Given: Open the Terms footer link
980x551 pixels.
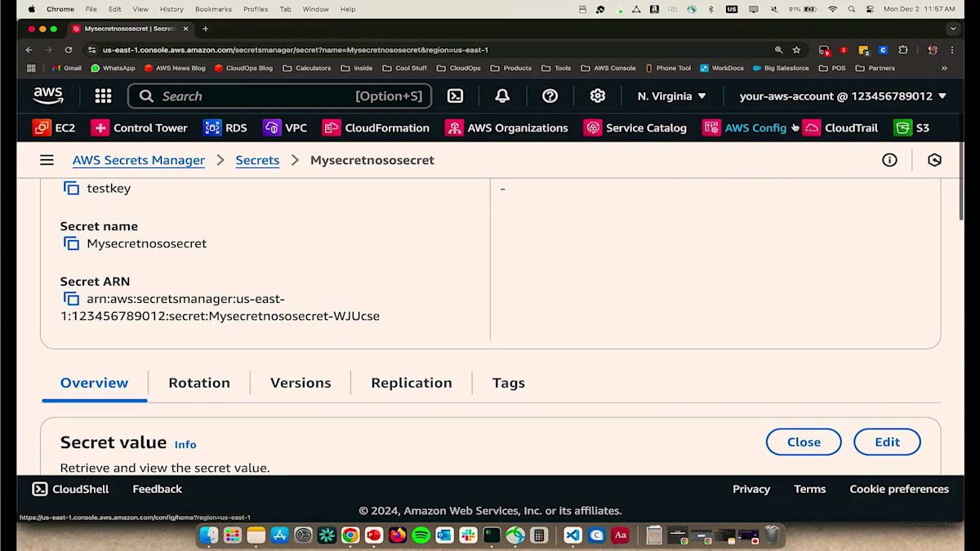Looking at the screenshot, I should 809,489.
